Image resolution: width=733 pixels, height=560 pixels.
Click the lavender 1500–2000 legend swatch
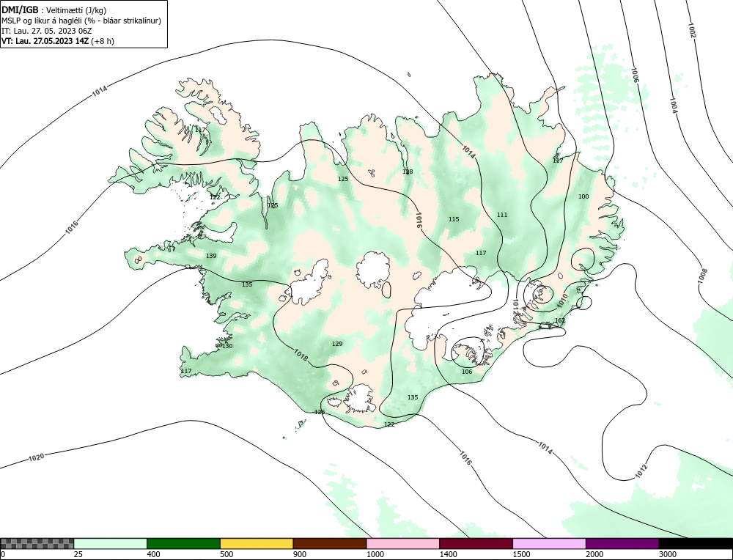tap(549, 543)
